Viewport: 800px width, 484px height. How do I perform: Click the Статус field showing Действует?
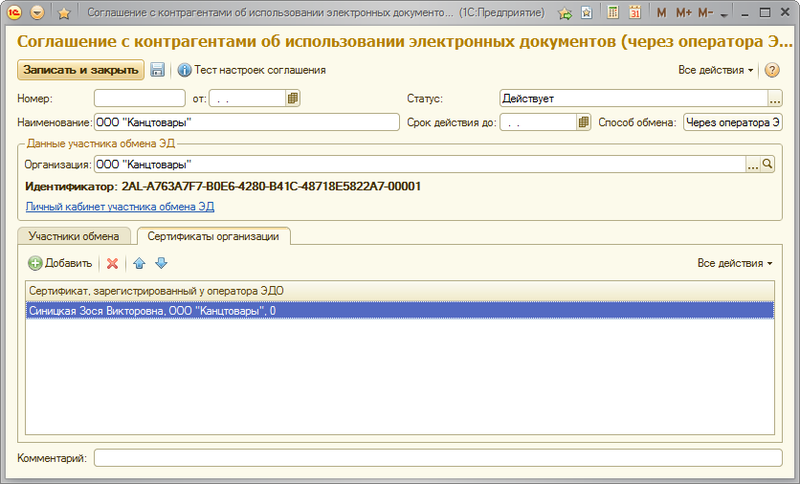633,98
